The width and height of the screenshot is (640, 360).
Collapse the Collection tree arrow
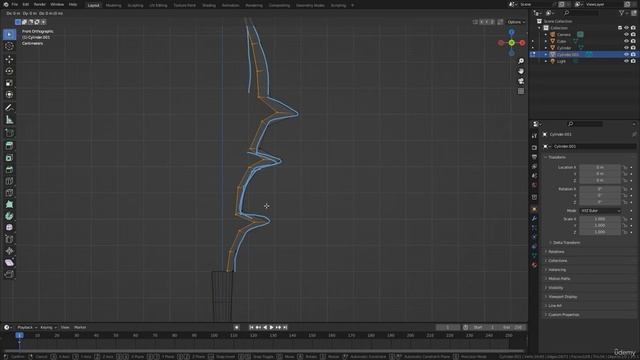[540, 28]
